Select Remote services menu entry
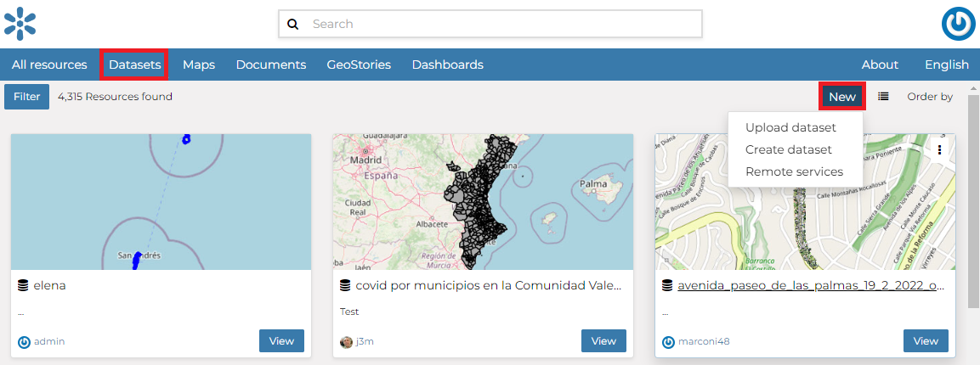This screenshot has height=365, width=980. [794, 171]
